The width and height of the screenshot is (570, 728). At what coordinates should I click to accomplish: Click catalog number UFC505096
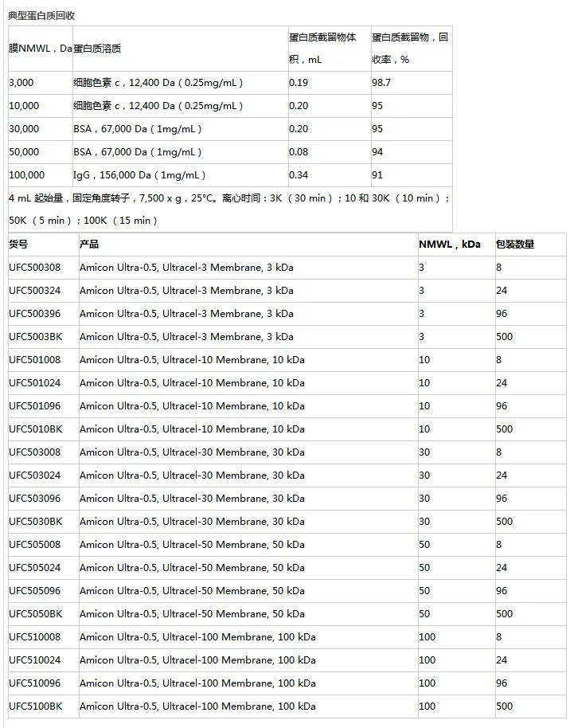pyautogui.click(x=35, y=590)
